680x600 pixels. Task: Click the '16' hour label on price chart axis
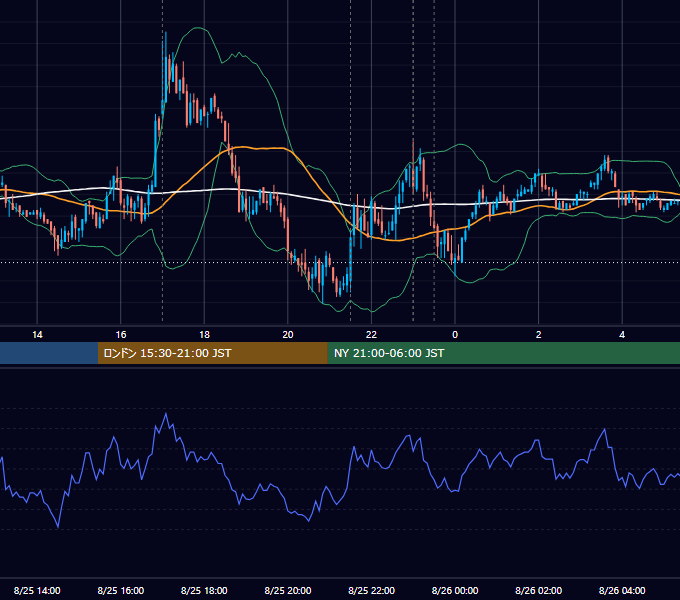coord(121,335)
